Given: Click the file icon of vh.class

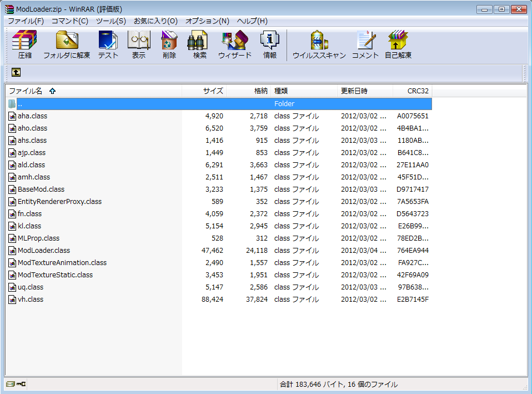Looking at the screenshot, I should [12, 300].
